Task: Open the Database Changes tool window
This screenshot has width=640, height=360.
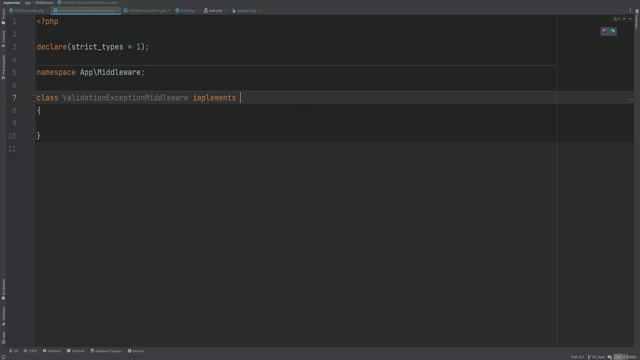Action: pos(106,351)
